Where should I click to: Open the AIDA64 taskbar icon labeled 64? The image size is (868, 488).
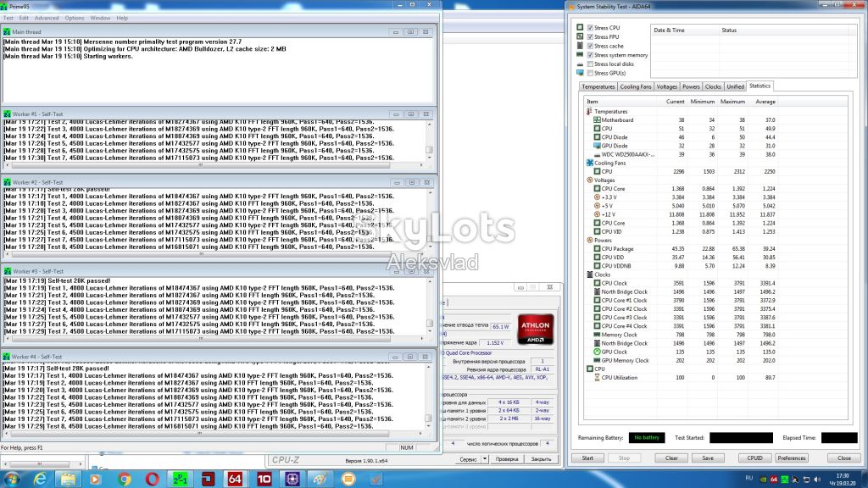[235, 480]
